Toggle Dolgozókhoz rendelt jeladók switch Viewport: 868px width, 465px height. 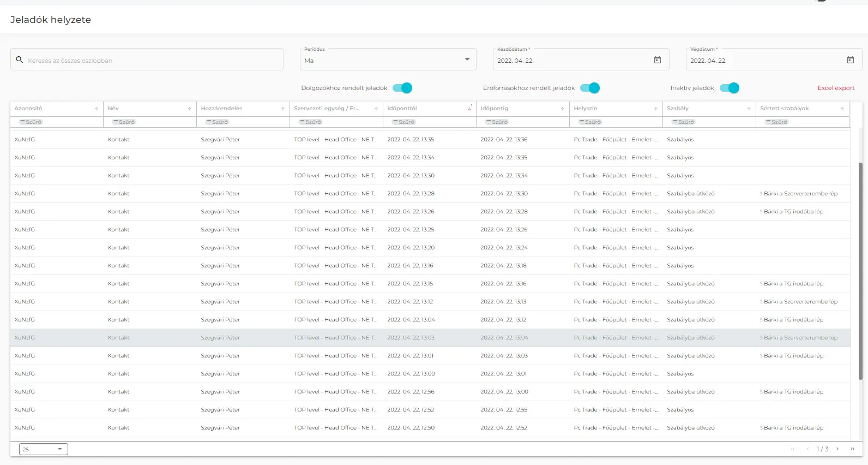(x=403, y=88)
